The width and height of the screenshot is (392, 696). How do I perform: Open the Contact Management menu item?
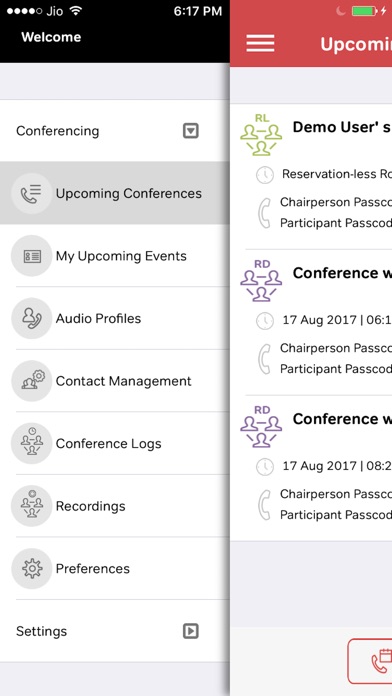[115, 381]
